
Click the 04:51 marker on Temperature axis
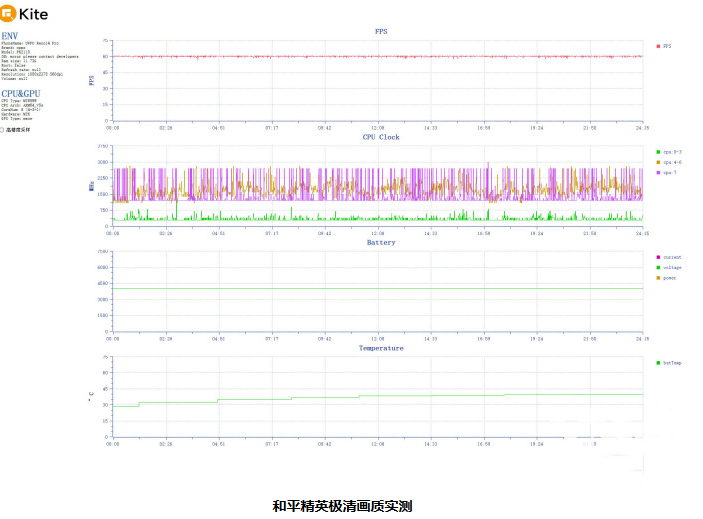(218, 444)
